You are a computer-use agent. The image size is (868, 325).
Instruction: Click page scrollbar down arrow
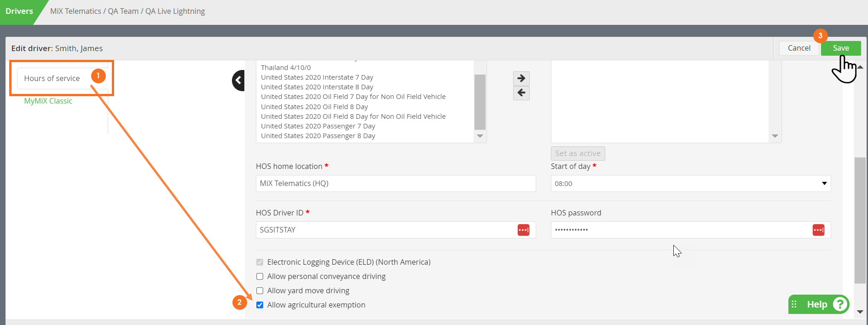[860, 312]
